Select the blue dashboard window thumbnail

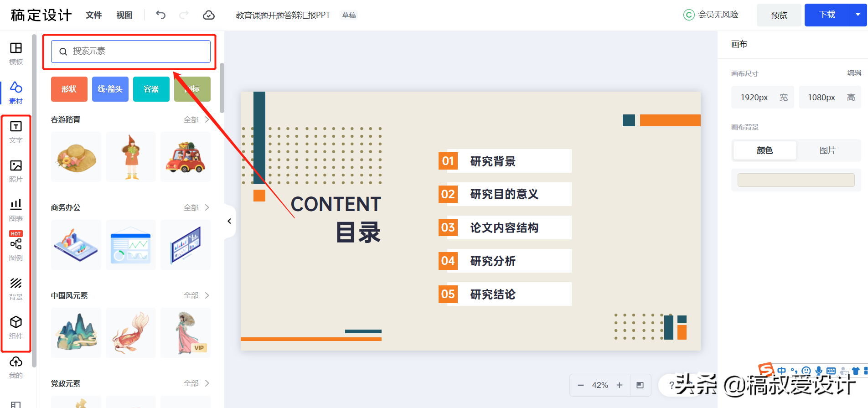131,245
